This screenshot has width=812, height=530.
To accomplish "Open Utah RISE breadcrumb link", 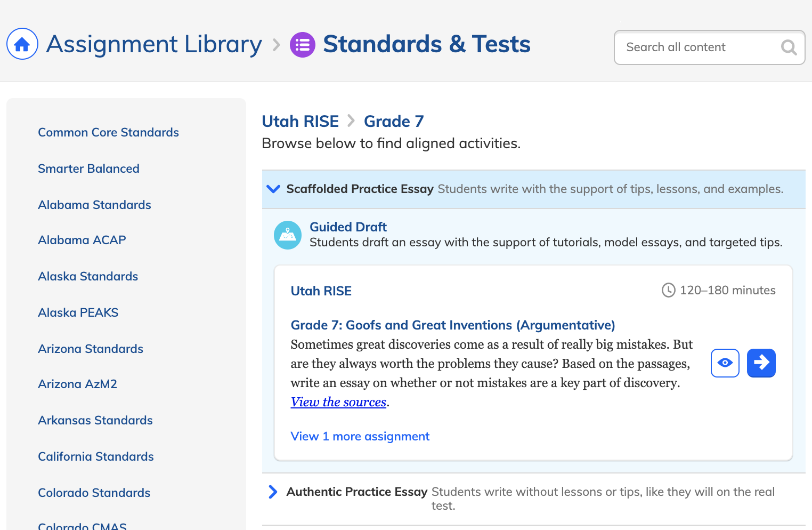I will (x=301, y=122).
